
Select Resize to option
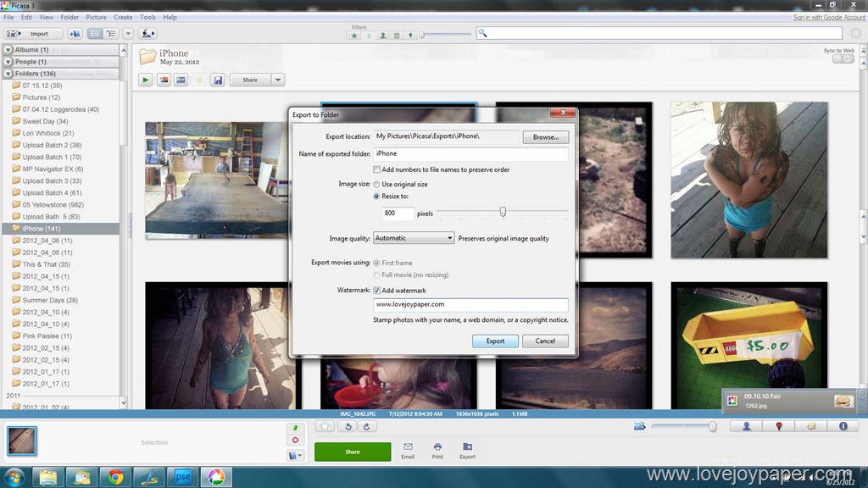(x=376, y=197)
